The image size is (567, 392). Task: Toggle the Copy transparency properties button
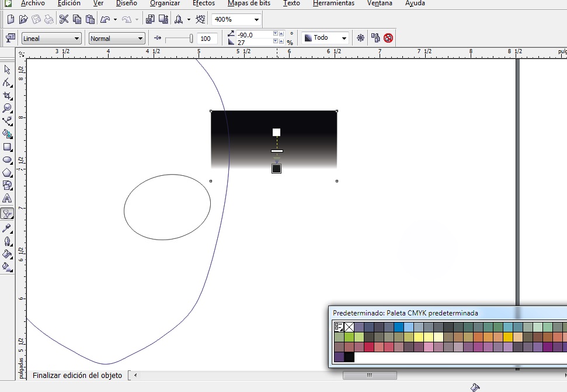(x=375, y=37)
